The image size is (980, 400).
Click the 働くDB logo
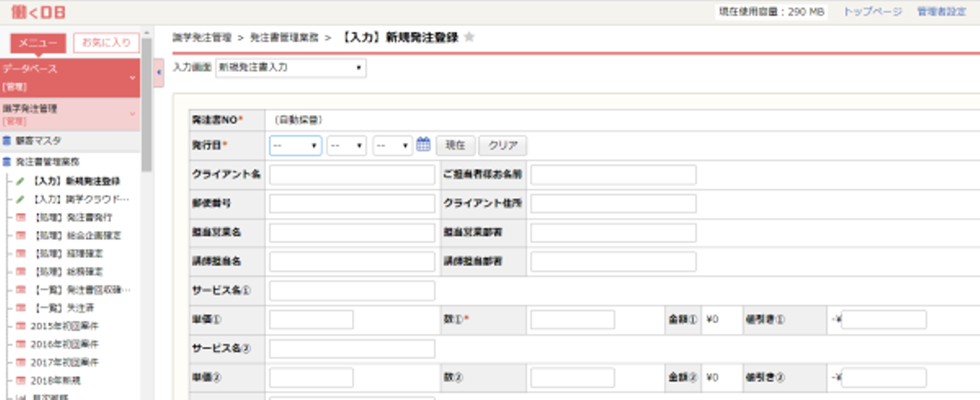pos(38,11)
